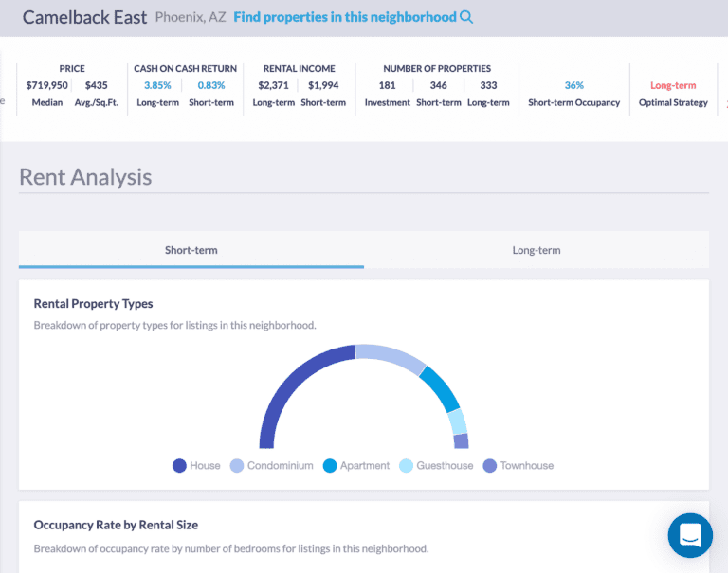728x573 pixels.
Task: Switch to the Short-term tab
Action: (x=191, y=250)
